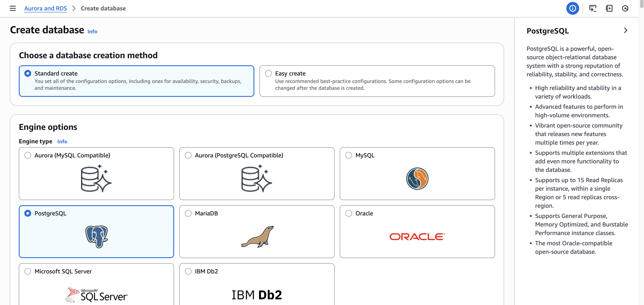The height and width of the screenshot is (305, 644).
Task: Select the IBM Db2 engine option
Action: point(188,271)
